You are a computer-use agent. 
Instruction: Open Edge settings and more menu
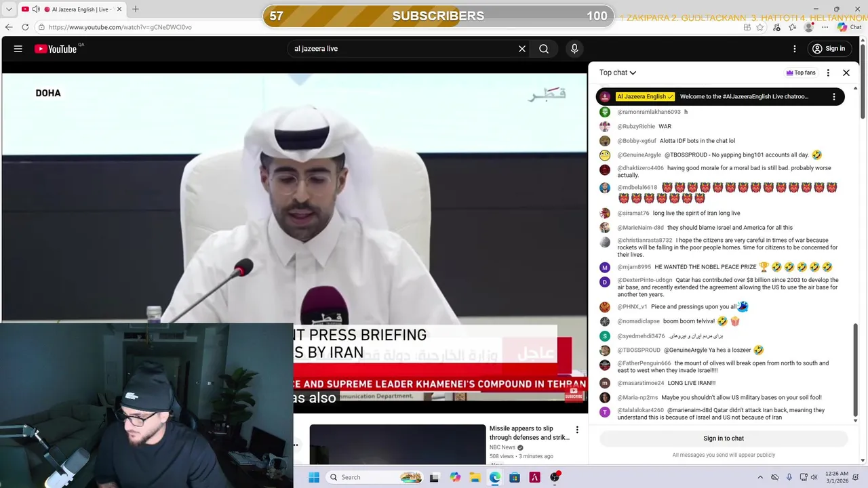(825, 27)
